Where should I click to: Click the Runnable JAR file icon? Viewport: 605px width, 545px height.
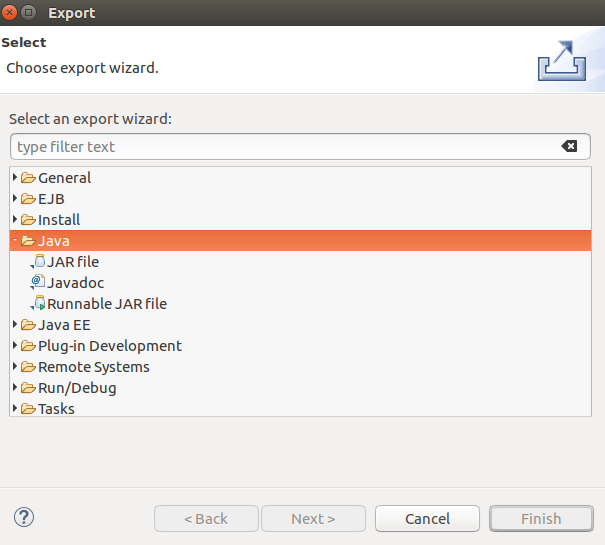click(39, 304)
